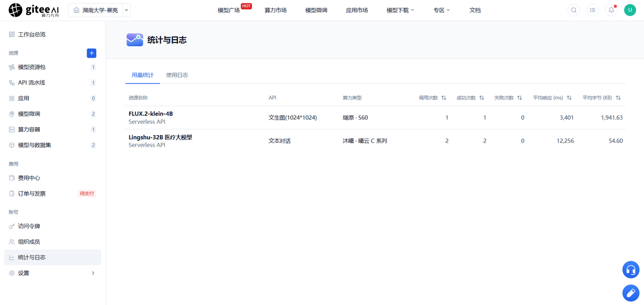Click the 工作台总览 grid icon
Image resolution: width=644 pixels, height=305 pixels.
(x=12, y=35)
